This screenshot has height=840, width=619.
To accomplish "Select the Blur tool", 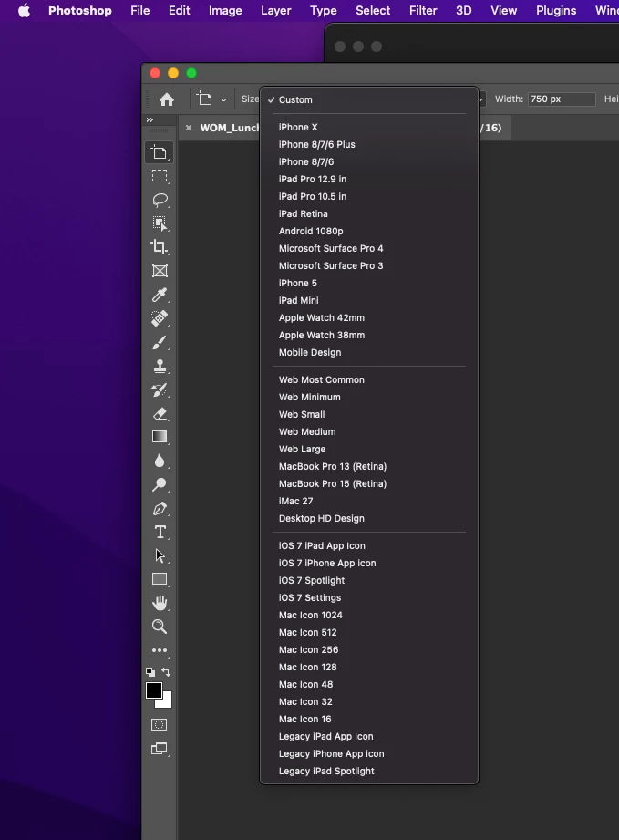I will (159, 461).
